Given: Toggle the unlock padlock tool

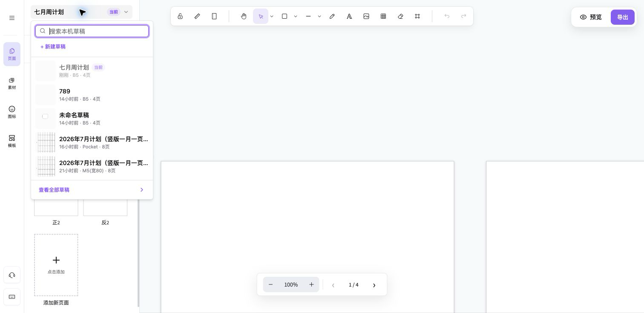Looking at the screenshot, I should click(x=180, y=16).
